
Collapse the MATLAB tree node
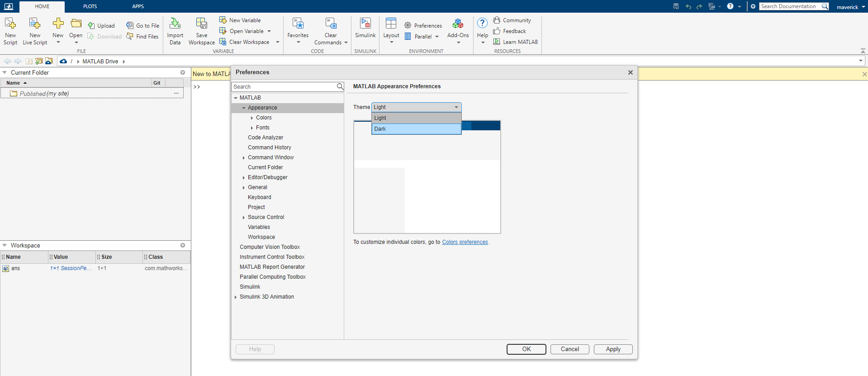point(236,98)
